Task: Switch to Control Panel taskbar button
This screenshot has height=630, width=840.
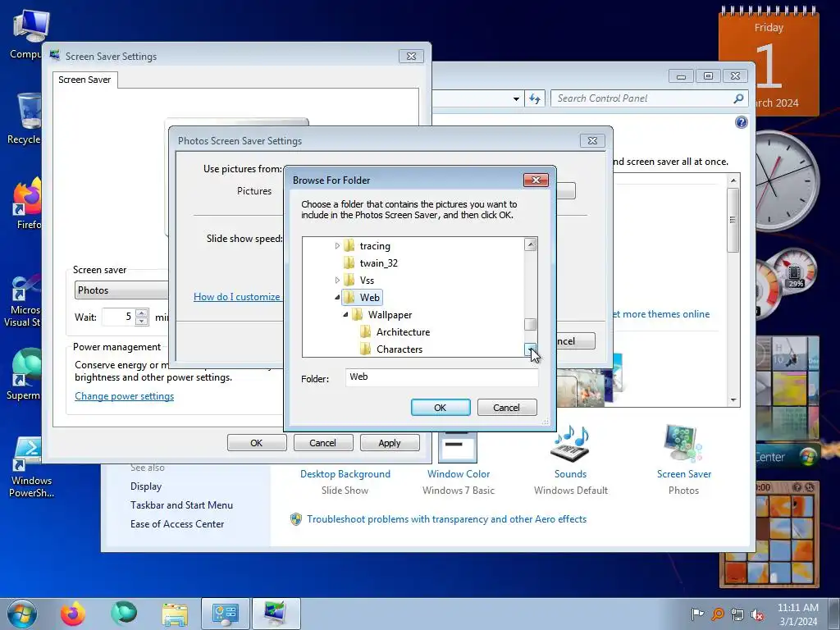Action: (225, 614)
